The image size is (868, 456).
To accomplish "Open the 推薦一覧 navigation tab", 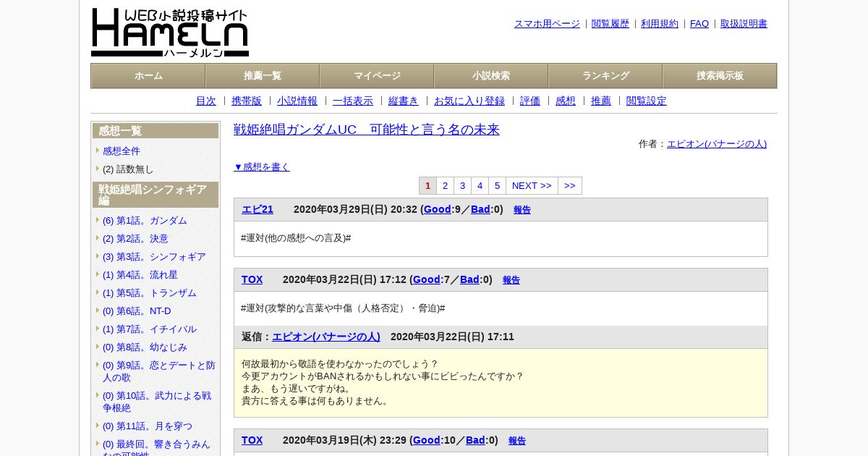I will pos(263,76).
